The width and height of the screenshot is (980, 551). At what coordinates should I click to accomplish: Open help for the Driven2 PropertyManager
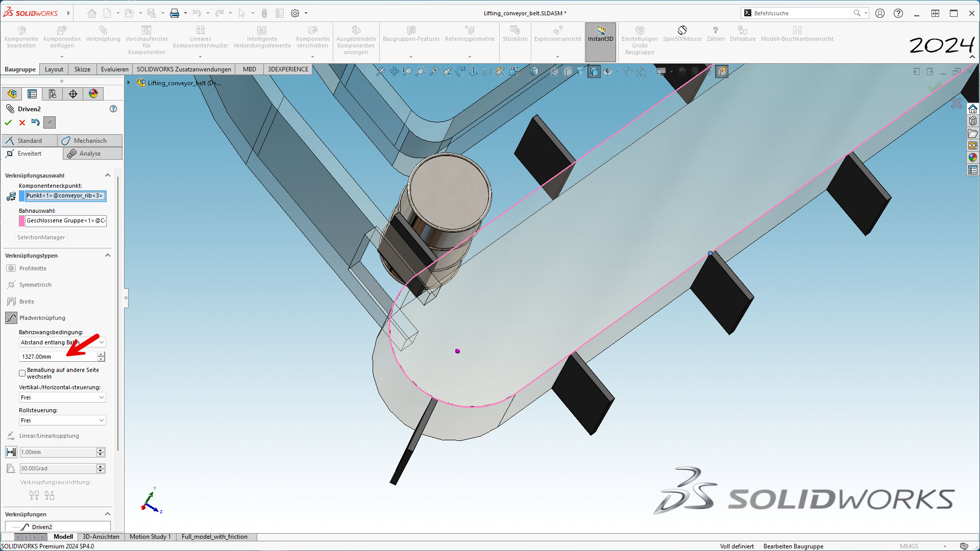point(113,109)
